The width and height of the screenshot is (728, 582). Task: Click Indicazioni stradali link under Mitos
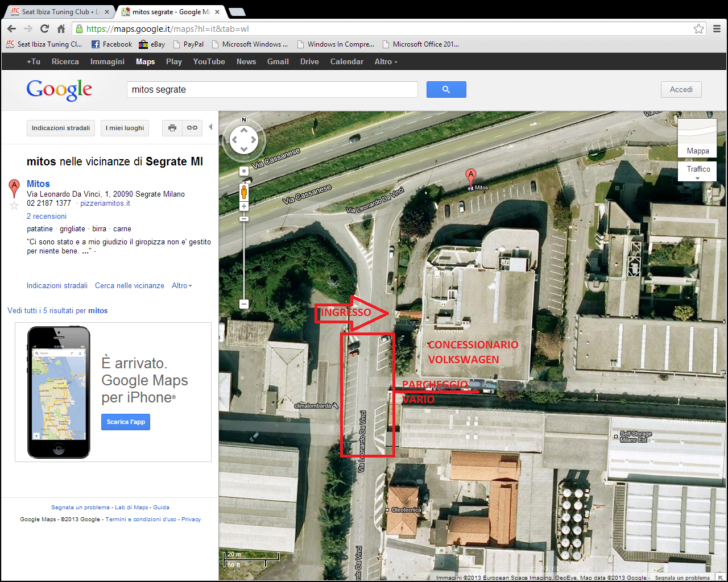click(57, 285)
